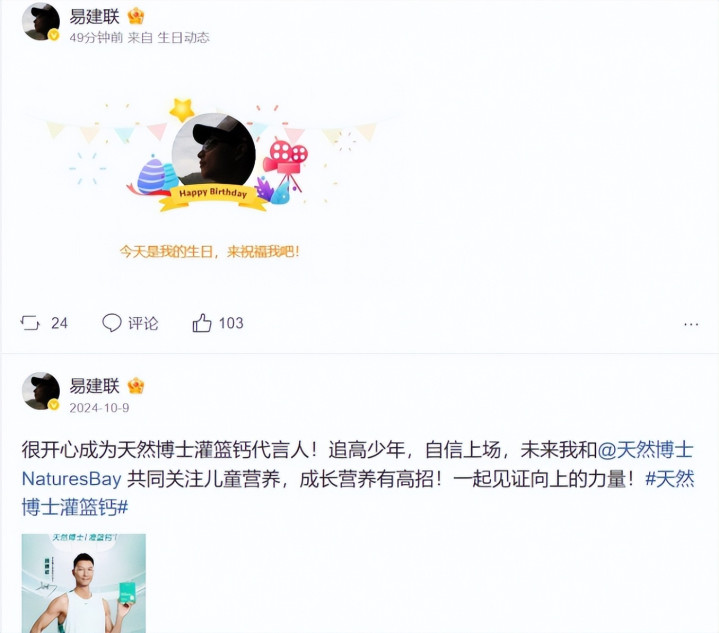
Task: Like the birthday post with thumbs-up icon
Action: pos(202,323)
